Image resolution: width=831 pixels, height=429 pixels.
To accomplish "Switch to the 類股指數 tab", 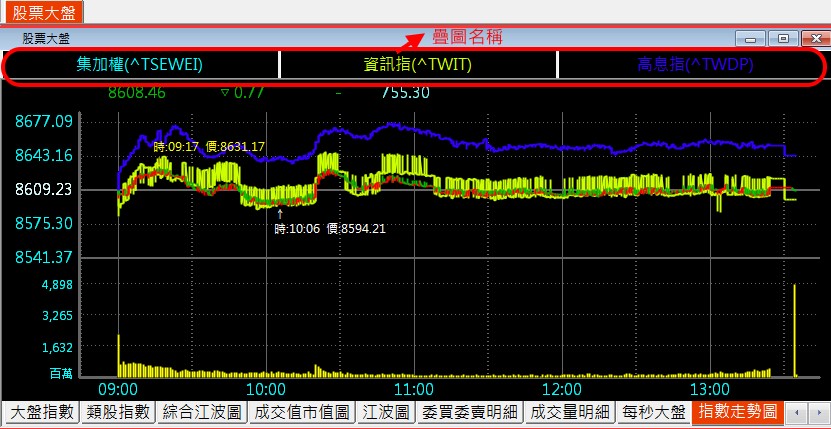I will point(118,412).
